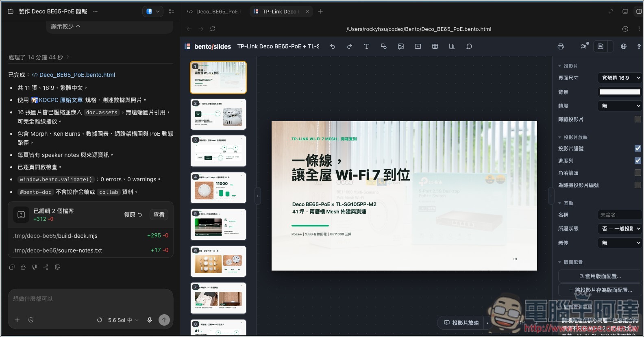The width and height of the screenshot is (644, 337).
Task: Open help with the question mark
Action: tap(639, 47)
